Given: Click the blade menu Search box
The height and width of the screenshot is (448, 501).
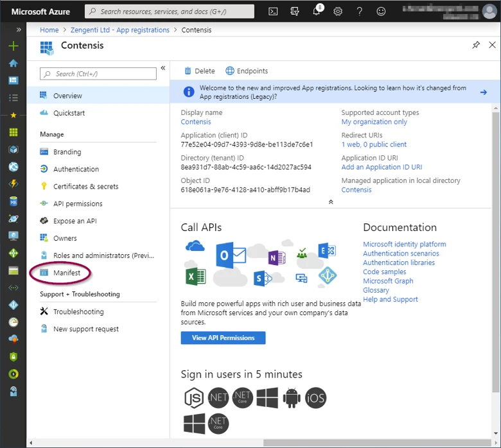Looking at the screenshot, I should pyautogui.click(x=98, y=74).
